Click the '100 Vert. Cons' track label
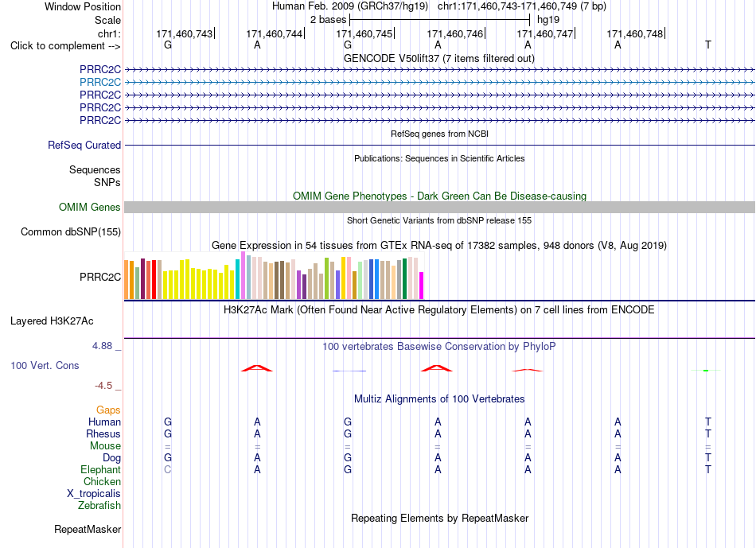This screenshot has height=548, width=756. point(45,365)
